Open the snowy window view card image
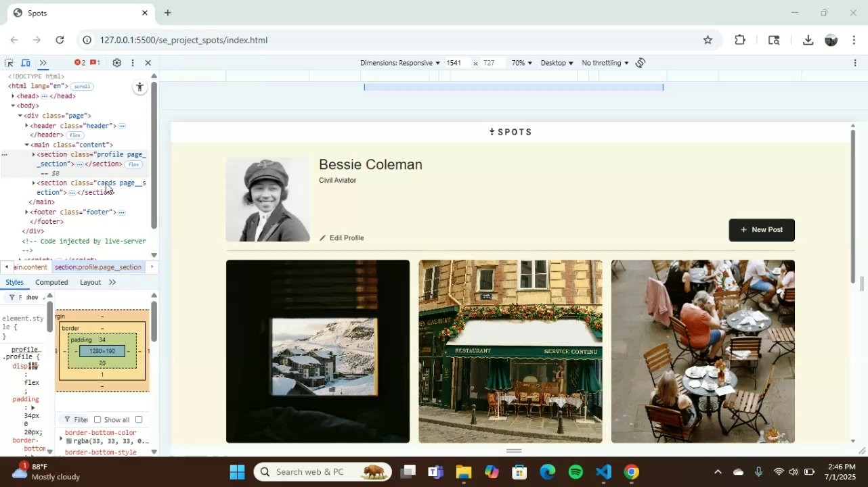The width and height of the screenshot is (868, 487). pos(318,352)
